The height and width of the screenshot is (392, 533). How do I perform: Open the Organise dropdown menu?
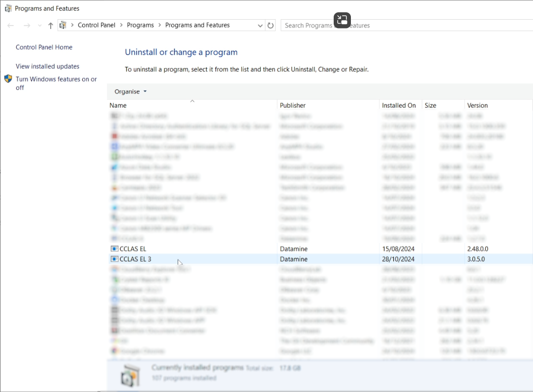click(130, 91)
